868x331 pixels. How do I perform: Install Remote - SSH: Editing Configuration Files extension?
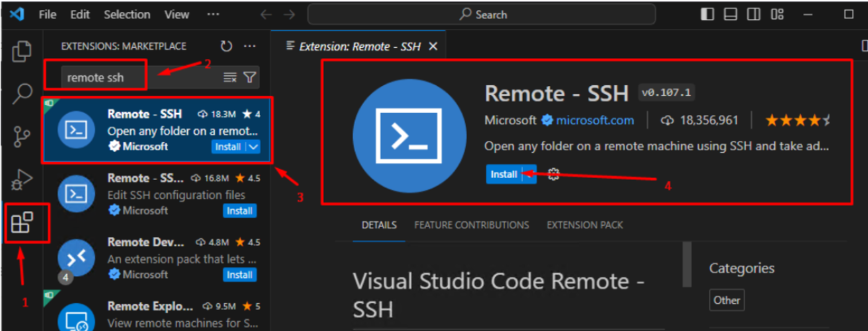click(x=239, y=211)
